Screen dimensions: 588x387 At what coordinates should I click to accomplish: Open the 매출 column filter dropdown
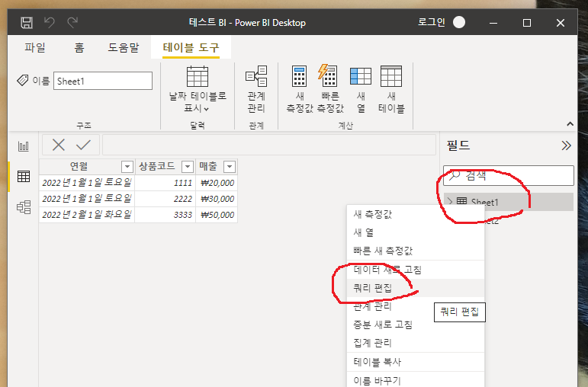click(x=229, y=166)
